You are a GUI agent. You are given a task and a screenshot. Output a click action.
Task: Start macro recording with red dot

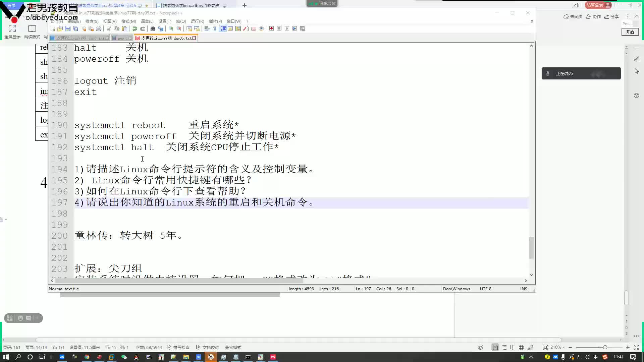click(x=271, y=28)
